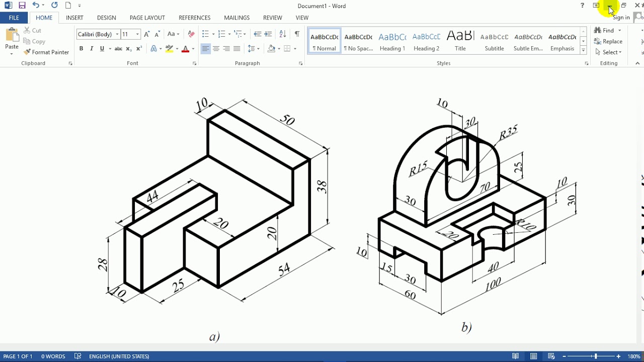The image size is (644, 362).
Task: Click the Format Painter tool
Action: point(46,52)
